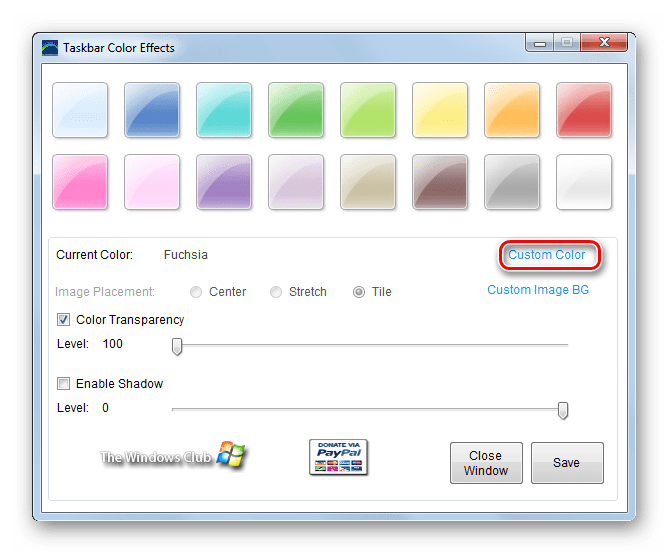Choose the white color swatch
Viewport: 669px width, 554px height.
[584, 182]
